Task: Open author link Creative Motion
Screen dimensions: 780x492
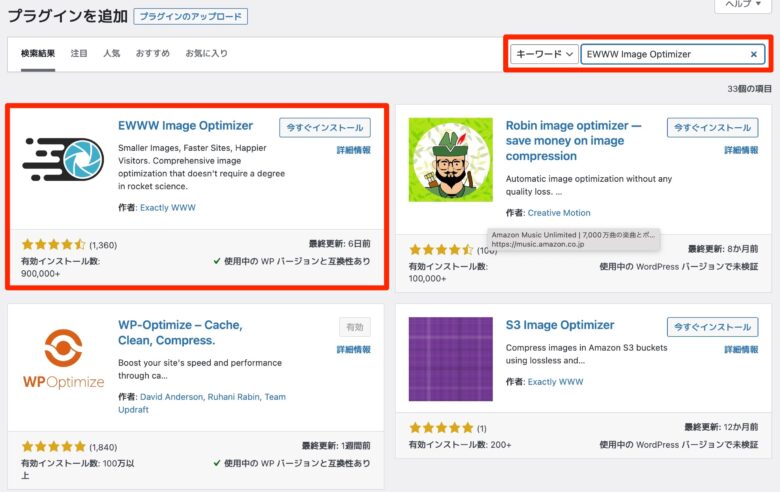Action: (x=559, y=213)
